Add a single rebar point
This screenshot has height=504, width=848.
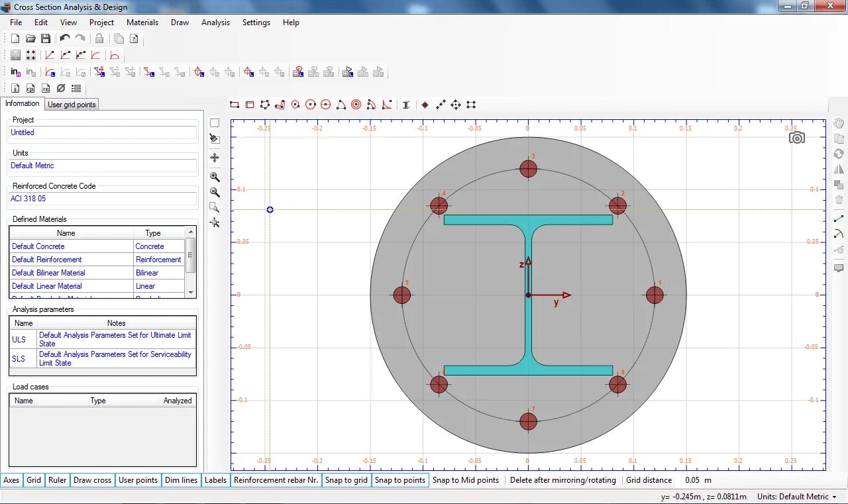click(425, 105)
